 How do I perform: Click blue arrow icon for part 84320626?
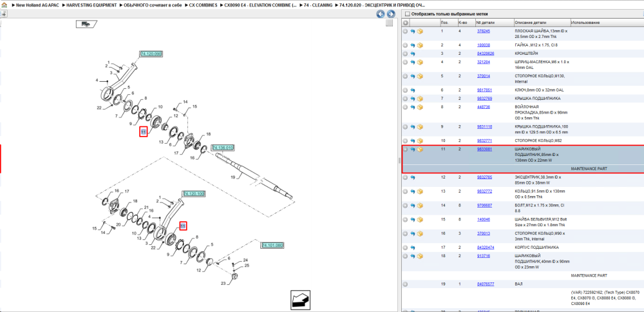pyautogui.click(x=413, y=54)
